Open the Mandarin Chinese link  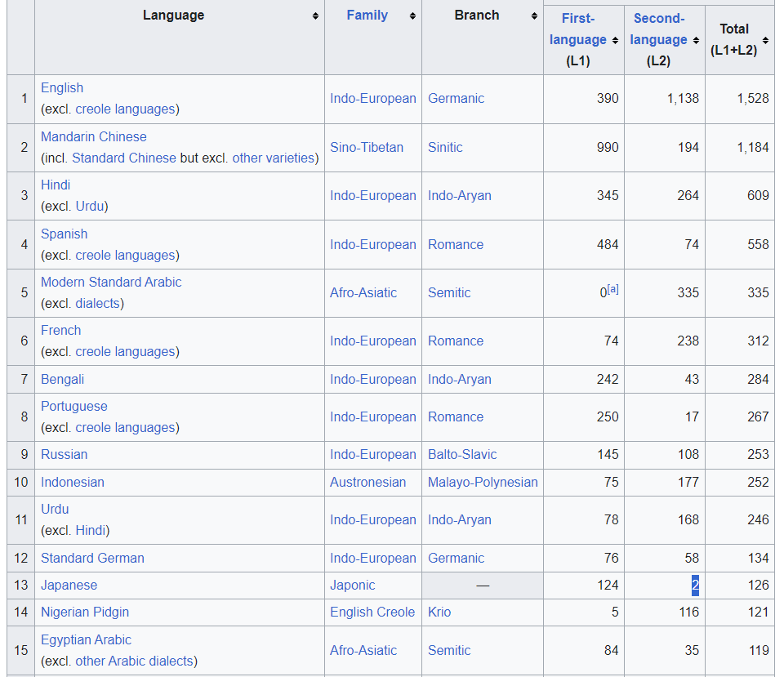click(93, 137)
